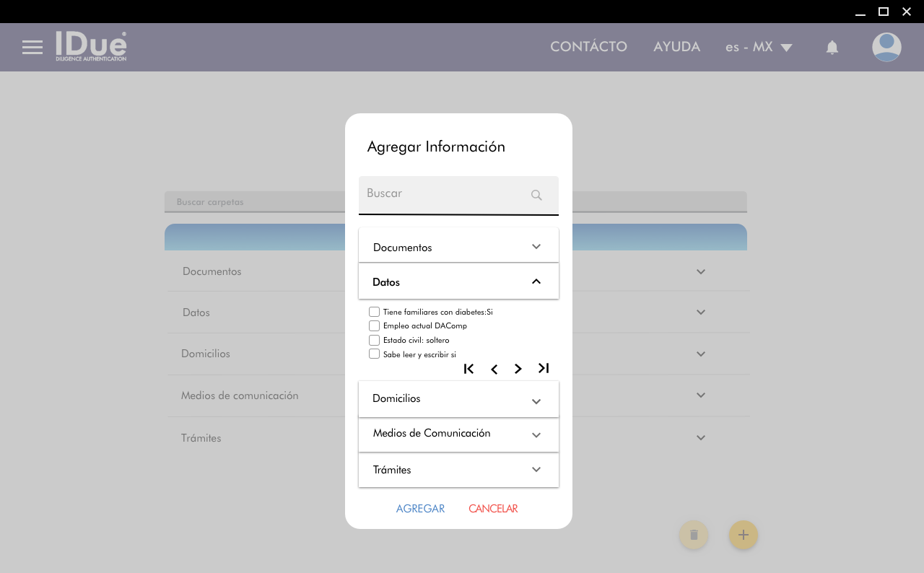The width and height of the screenshot is (924, 573).
Task: Open the AYUDA menu item
Action: (676, 47)
